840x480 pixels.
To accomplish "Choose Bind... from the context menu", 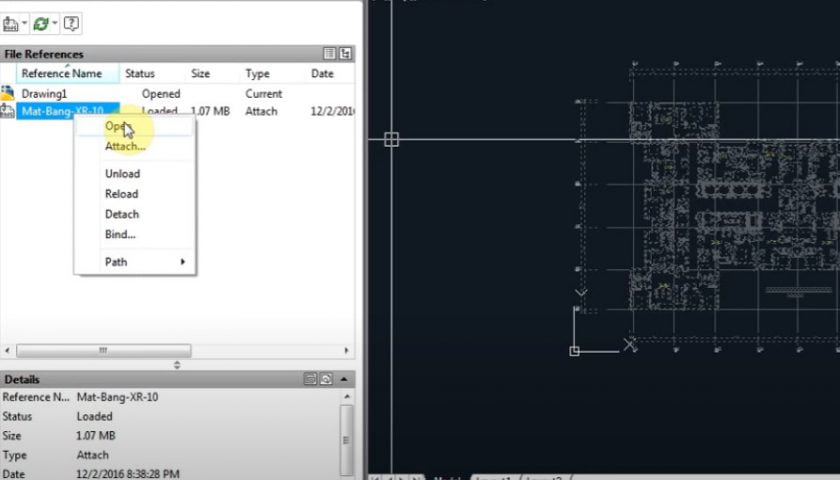I will [120, 234].
